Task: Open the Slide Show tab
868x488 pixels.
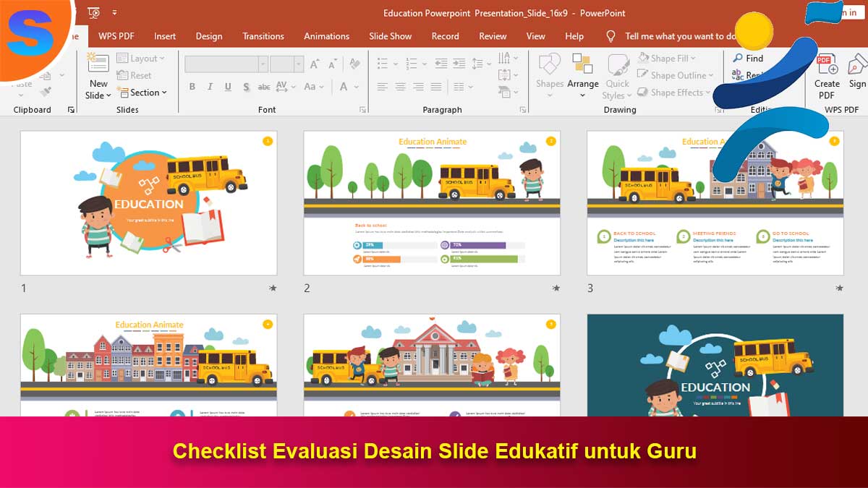Action: 391,36
